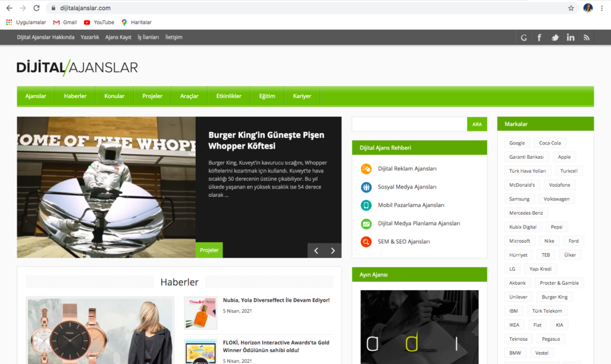Open the Twitter social icon
This screenshot has height=364, width=611.
tap(555, 38)
